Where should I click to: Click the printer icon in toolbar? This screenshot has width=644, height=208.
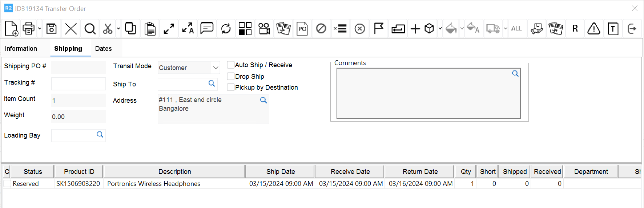point(28,28)
